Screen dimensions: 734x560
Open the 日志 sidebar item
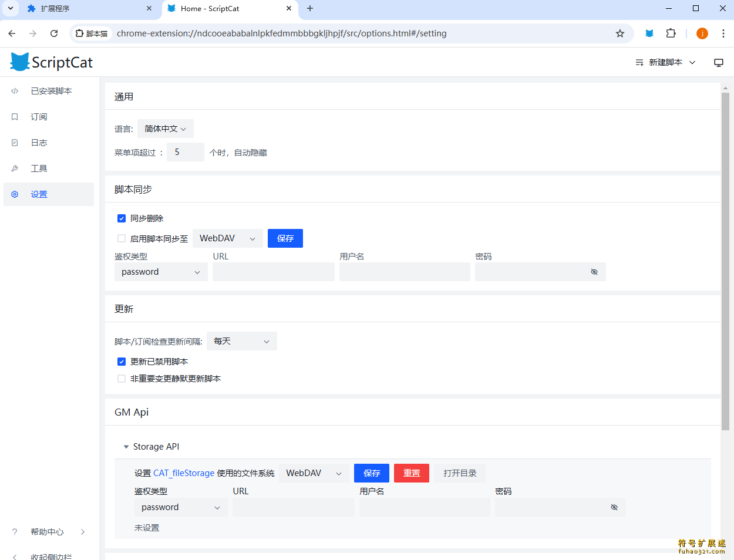click(39, 143)
